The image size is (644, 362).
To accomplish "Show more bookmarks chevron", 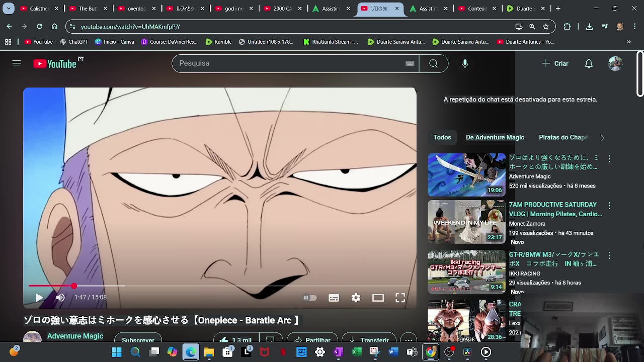I will tap(629, 42).
